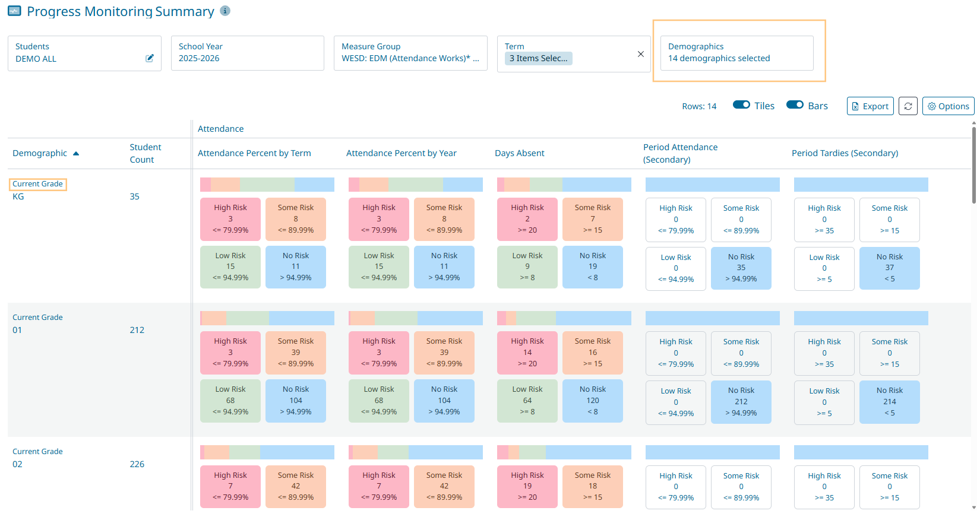The width and height of the screenshot is (980, 517).
Task: Clear the Term selection with the X icon
Action: [640, 54]
